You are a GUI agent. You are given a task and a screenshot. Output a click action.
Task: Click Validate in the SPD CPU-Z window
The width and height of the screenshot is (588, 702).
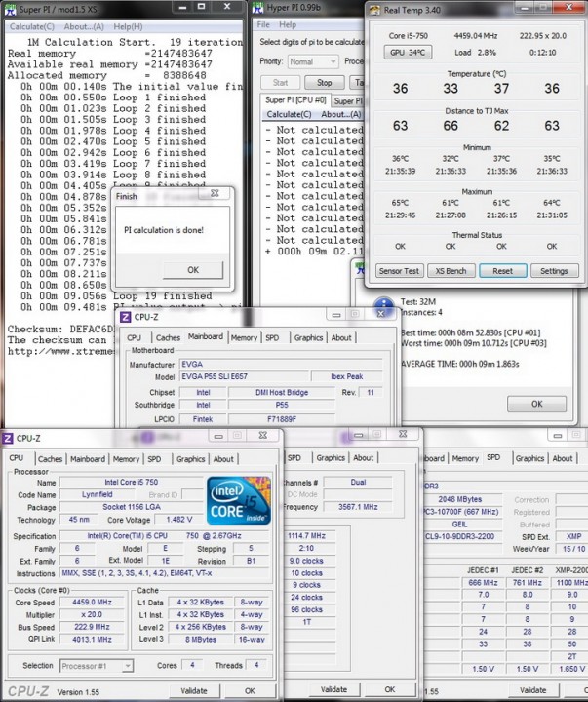pos(533,690)
